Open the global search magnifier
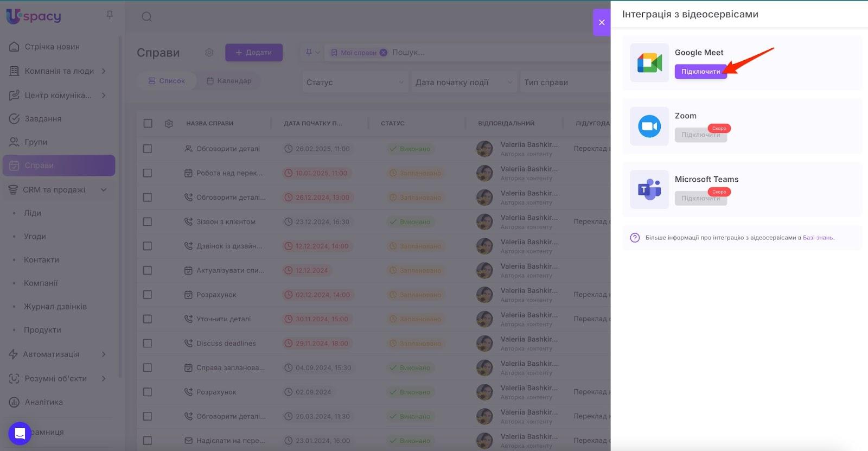Screen dimensions: 868x451 146,17
